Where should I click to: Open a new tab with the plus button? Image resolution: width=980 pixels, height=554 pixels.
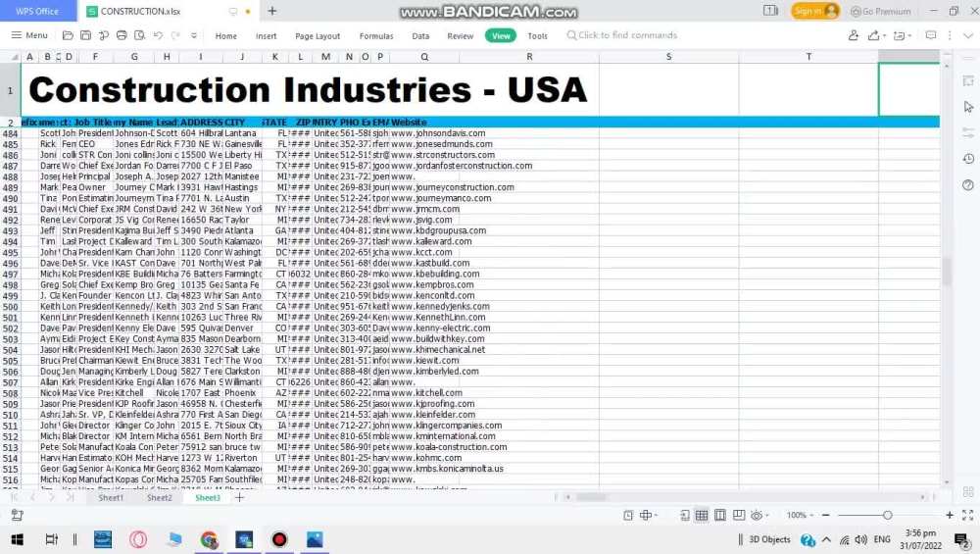tap(272, 11)
